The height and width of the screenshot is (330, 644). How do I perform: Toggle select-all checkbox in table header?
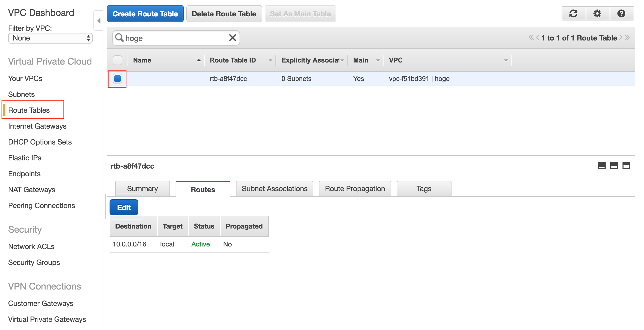[x=117, y=60]
